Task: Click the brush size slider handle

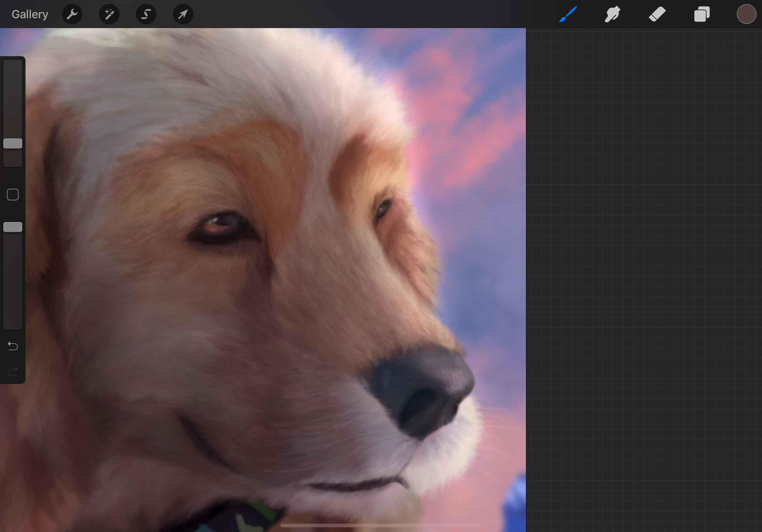Action: 13,143
